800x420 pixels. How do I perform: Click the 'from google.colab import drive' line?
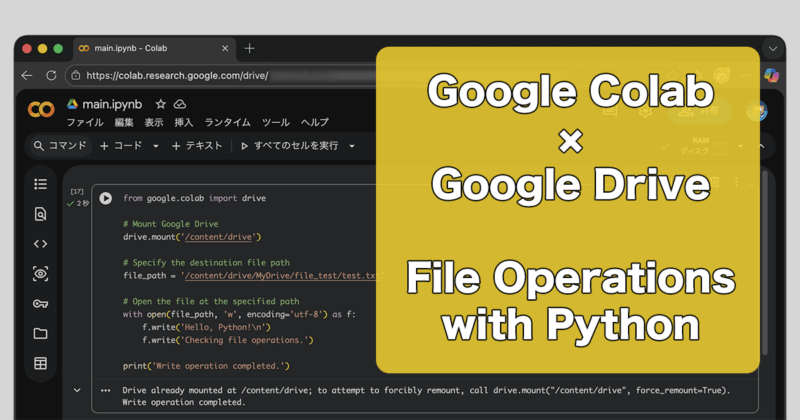tap(194, 198)
